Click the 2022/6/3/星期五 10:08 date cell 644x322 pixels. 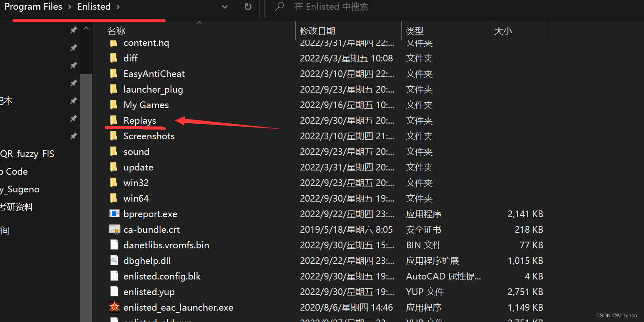click(346, 58)
